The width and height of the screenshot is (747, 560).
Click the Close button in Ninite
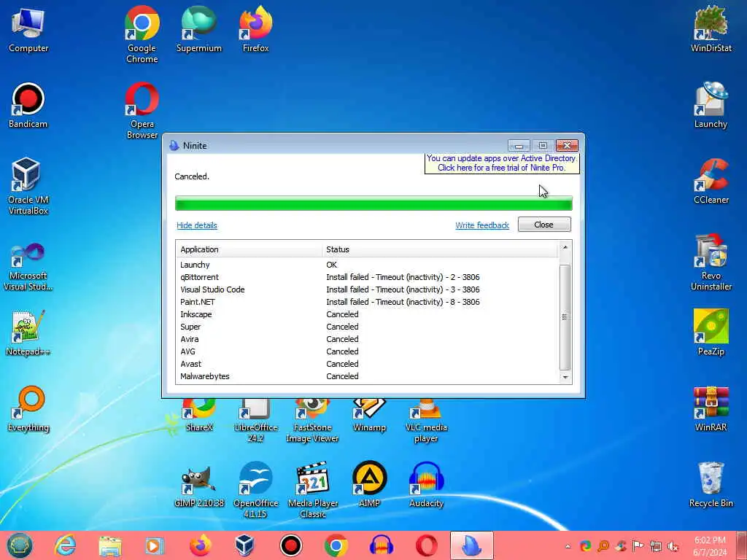(544, 225)
